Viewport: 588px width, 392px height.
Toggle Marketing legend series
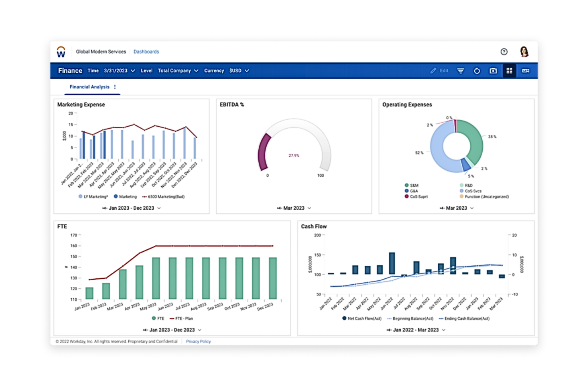[x=125, y=197]
